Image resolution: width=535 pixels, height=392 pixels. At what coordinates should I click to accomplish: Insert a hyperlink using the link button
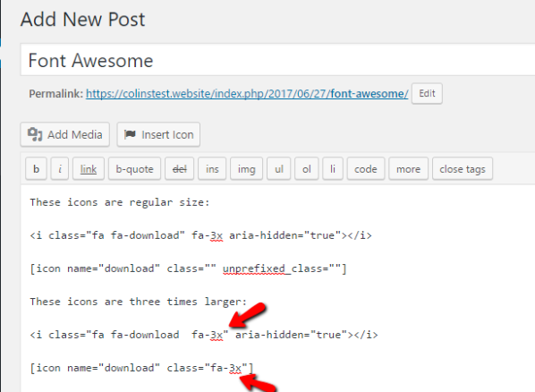point(89,168)
